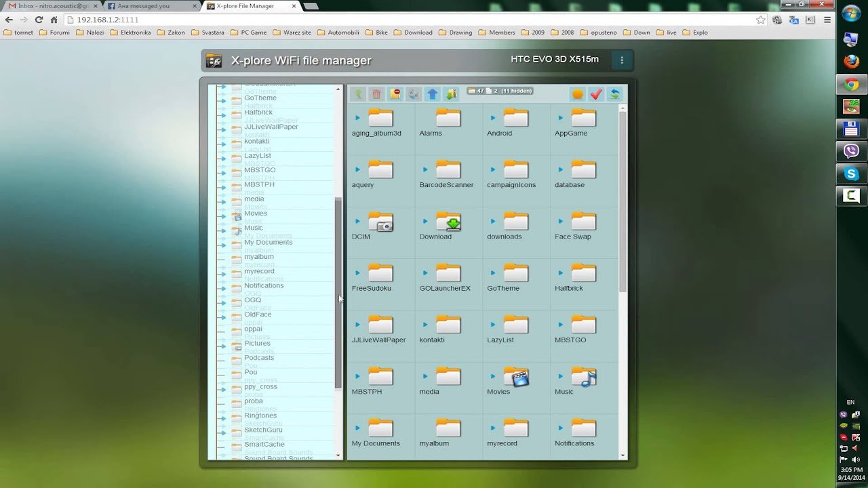Switch to the Facebook 'messaged you' tab
Viewport: 868px width, 488px height.
[149, 6]
